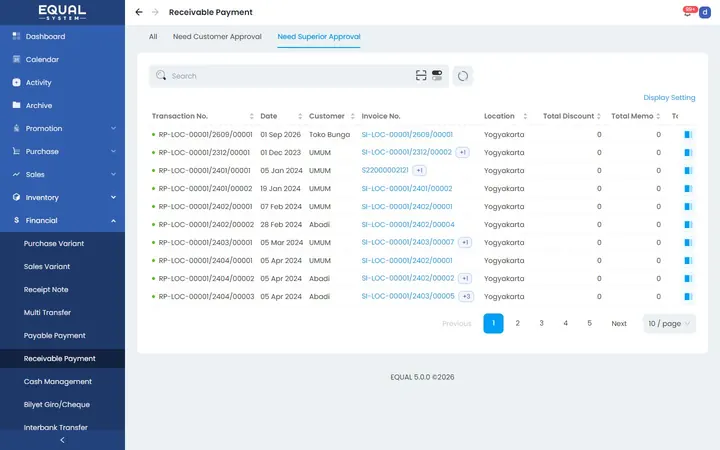The height and width of the screenshot is (450, 720).
Task: Open the Display Setting link
Action: (669, 97)
